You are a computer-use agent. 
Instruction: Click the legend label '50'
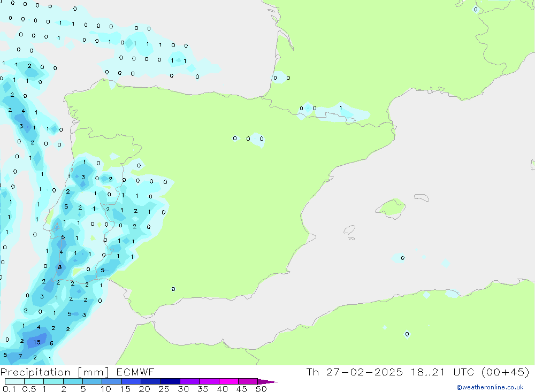(x=261, y=389)
